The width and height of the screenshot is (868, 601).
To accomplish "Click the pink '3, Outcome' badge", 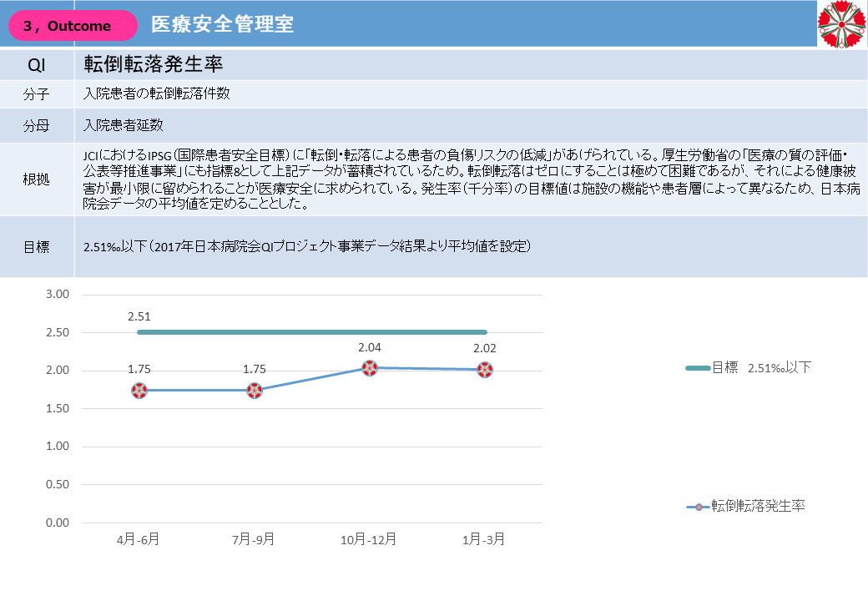I will 73,25.
